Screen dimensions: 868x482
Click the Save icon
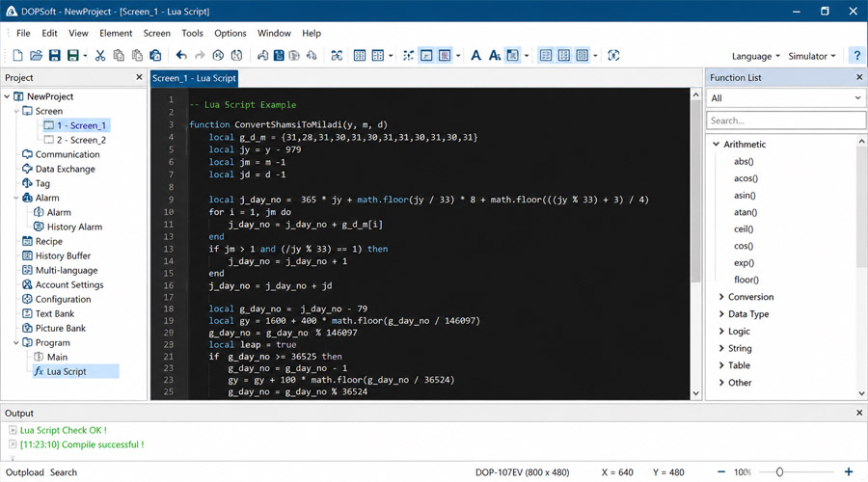54,55
